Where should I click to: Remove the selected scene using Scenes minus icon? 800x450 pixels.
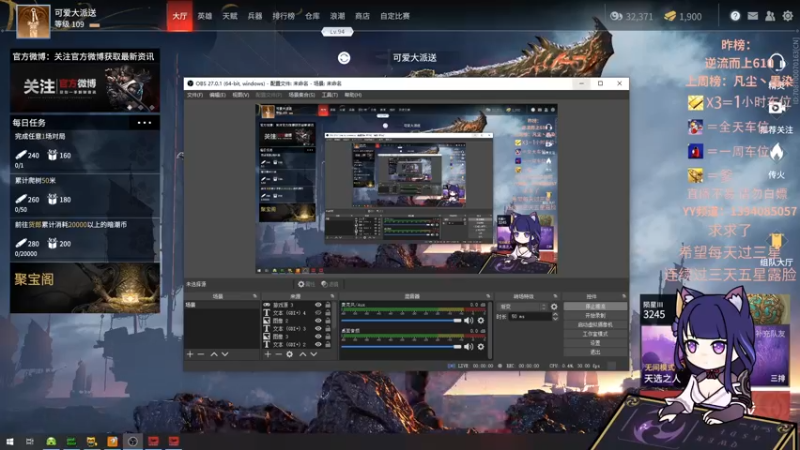(x=201, y=354)
